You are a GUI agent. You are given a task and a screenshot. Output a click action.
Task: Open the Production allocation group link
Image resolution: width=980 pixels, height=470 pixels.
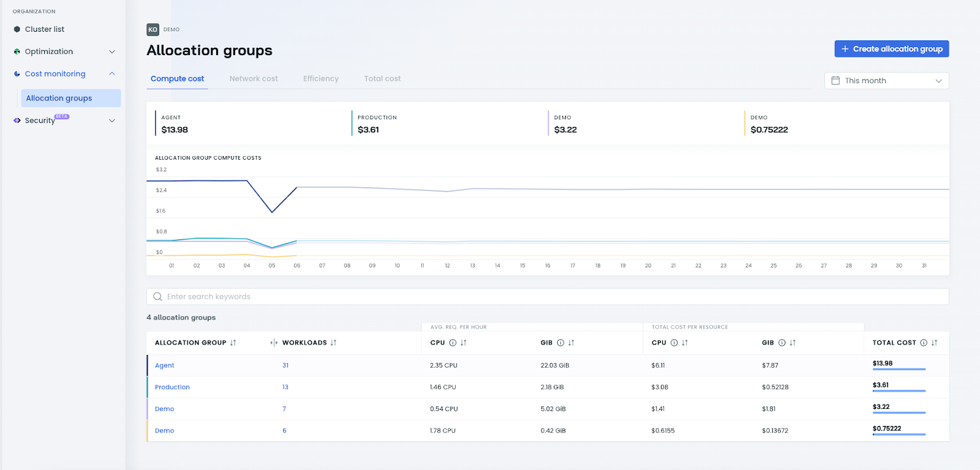point(172,387)
